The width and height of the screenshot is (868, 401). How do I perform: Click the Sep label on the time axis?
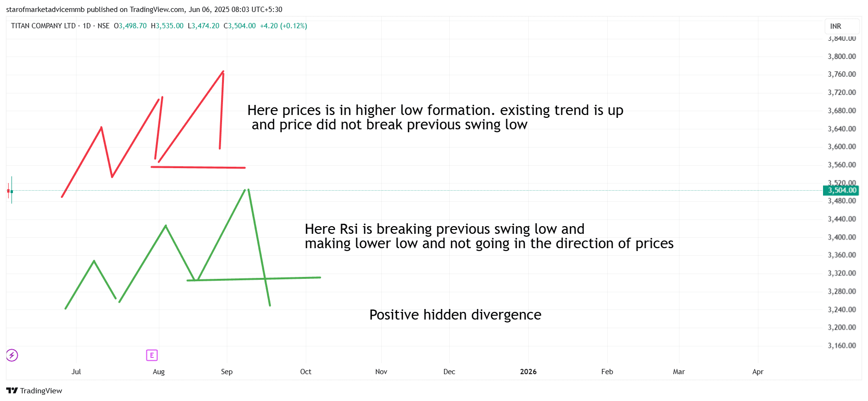click(x=227, y=372)
